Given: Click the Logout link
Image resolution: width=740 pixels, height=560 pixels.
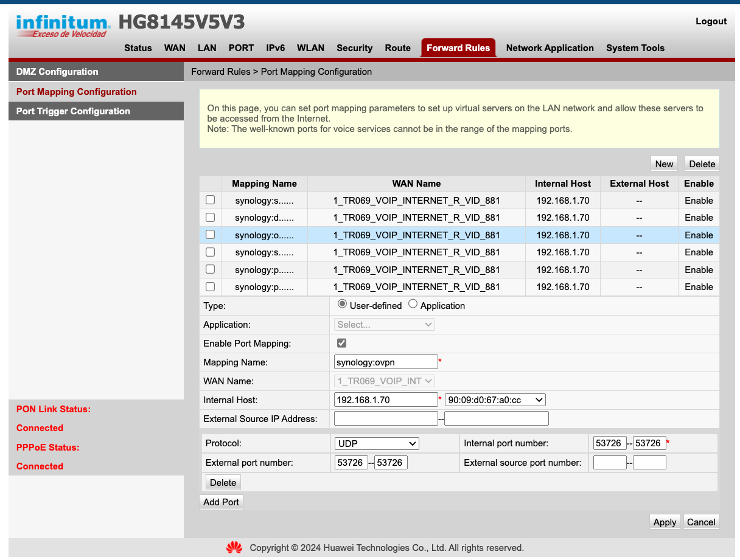Looking at the screenshot, I should pos(711,21).
